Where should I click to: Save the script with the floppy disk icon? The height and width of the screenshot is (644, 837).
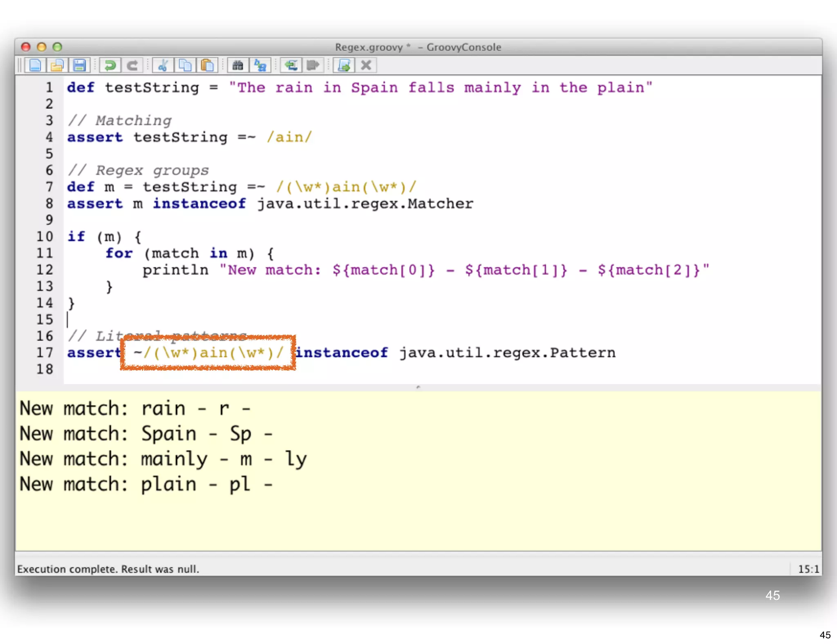[79, 65]
